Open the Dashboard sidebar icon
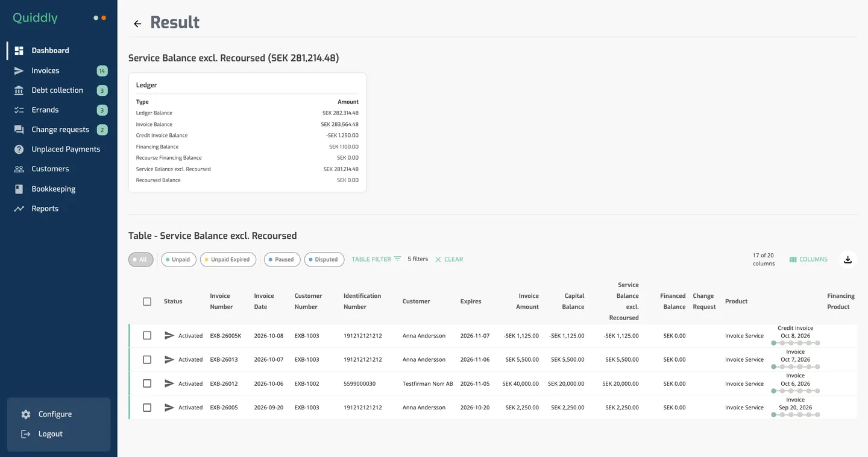 click(19, 51)
